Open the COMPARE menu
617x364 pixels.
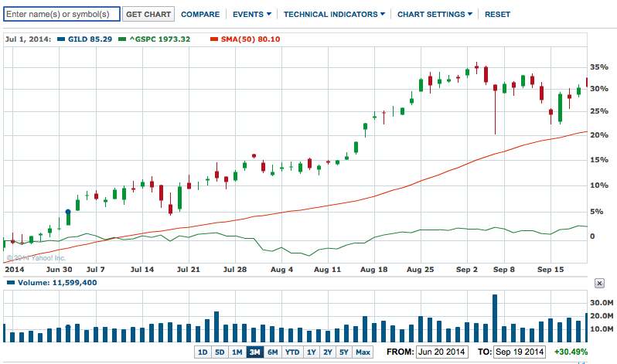(x=199, y=14)
